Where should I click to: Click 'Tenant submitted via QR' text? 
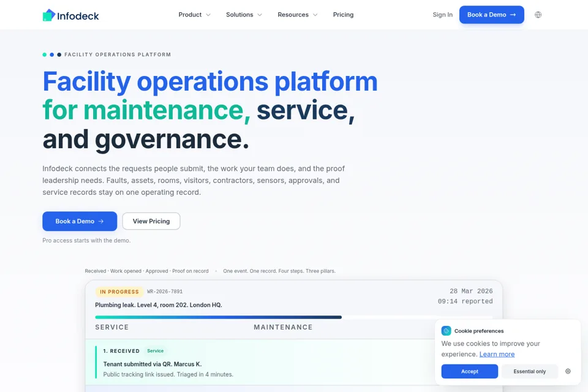click(x=153, y=364)
